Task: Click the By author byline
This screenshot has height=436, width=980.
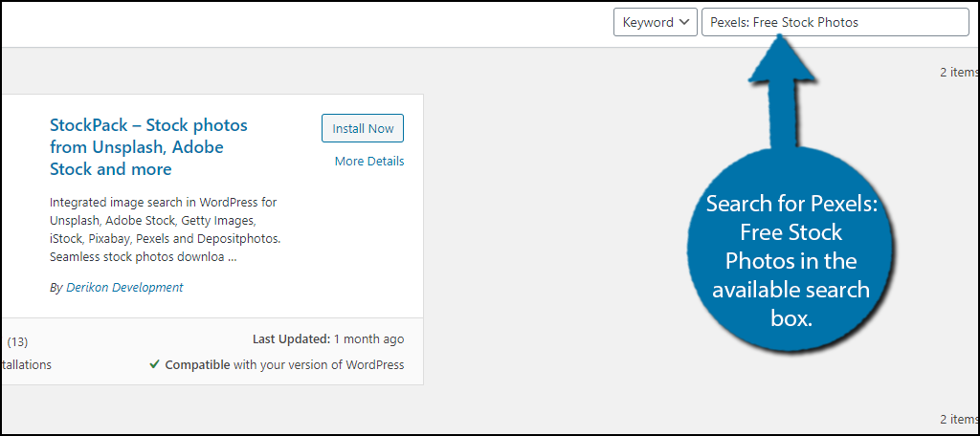Action: [x=116, y=288]
